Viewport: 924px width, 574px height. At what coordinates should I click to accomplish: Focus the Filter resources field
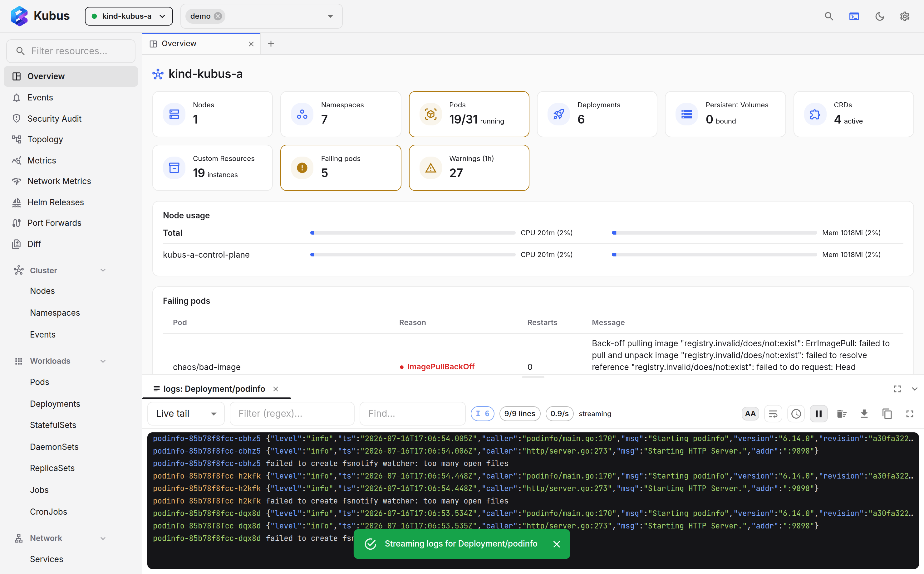(71, 51)
